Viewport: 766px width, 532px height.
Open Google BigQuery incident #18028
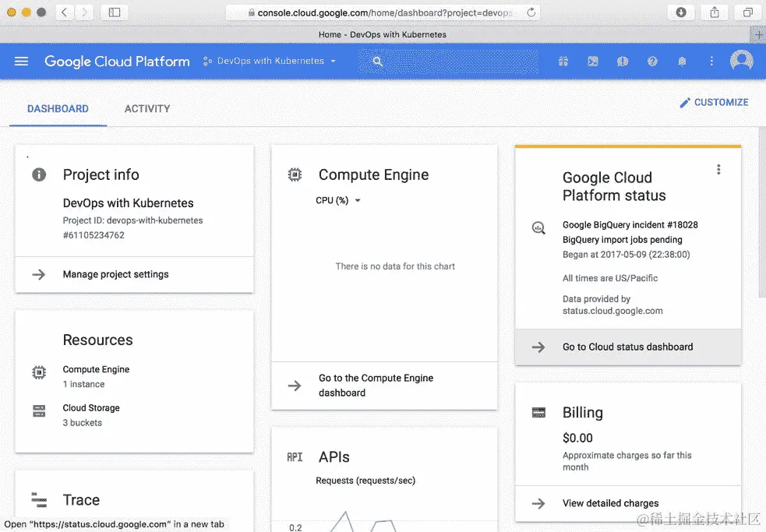[630, 225]
